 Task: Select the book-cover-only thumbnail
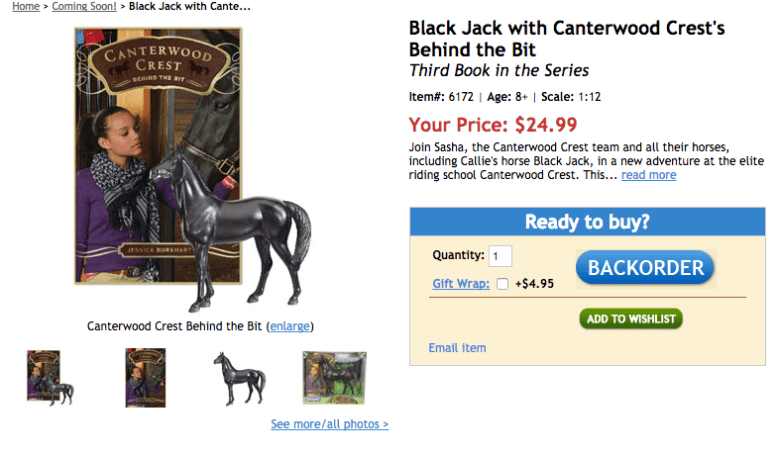pyautogui.click(x=145, y=377)
